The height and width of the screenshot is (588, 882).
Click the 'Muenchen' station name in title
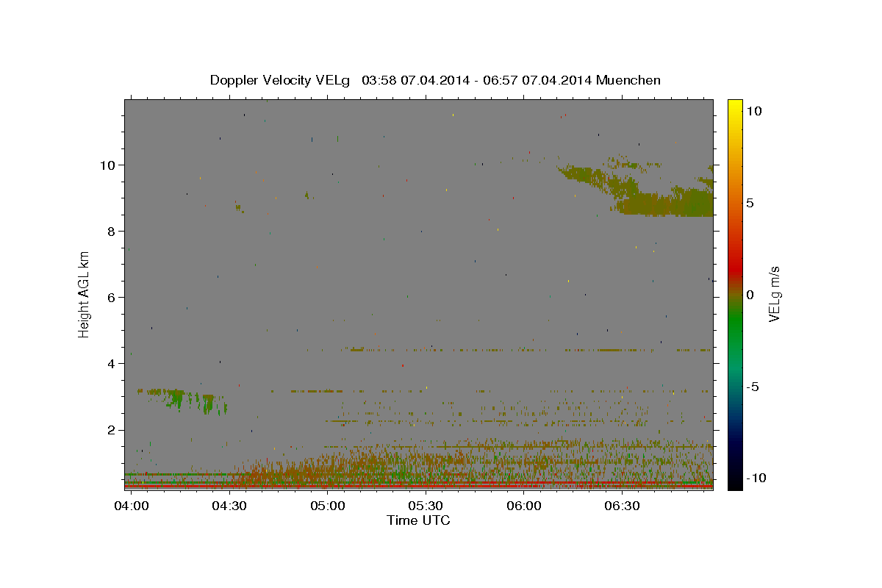(x=629, y=80)
